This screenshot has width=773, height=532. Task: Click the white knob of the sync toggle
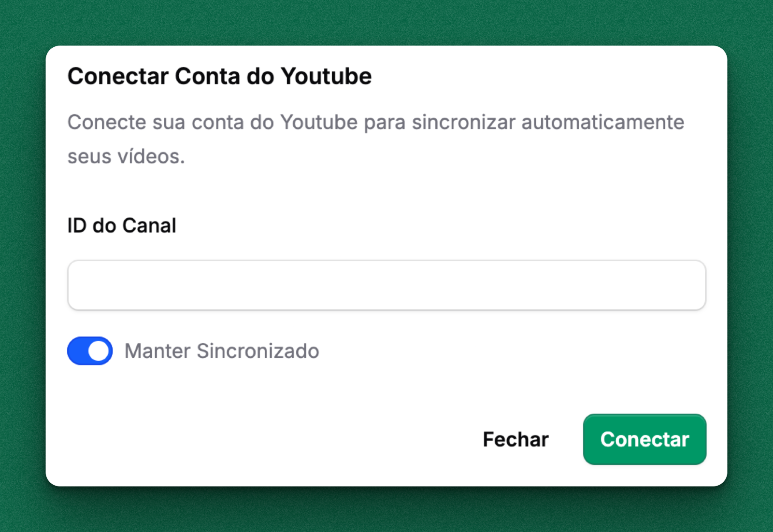click(x=99, y=351)
